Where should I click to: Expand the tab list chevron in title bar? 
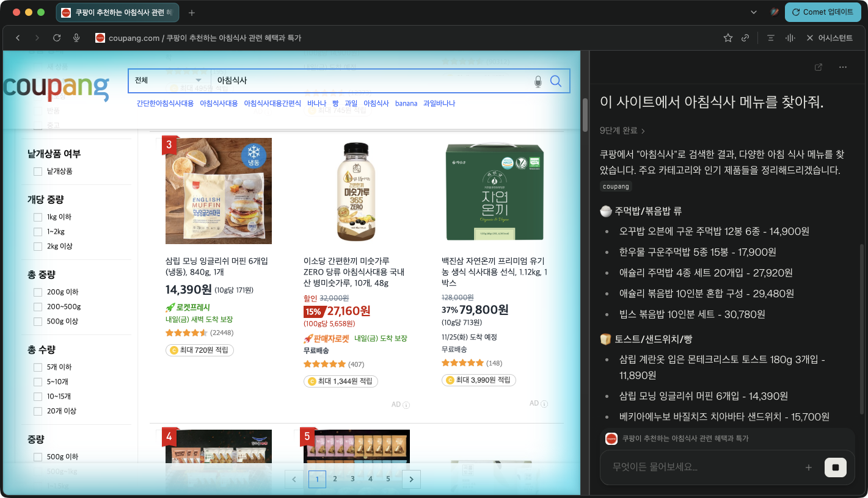tap(754, 12)
